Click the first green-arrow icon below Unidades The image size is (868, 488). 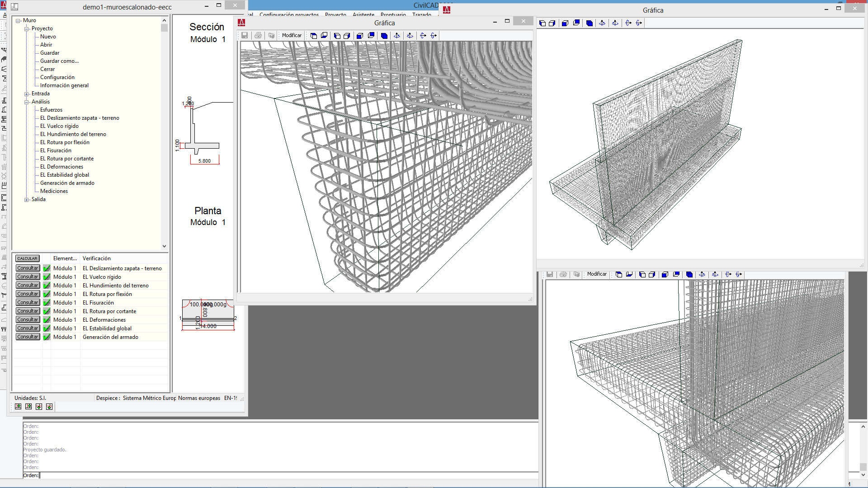click(x=18, y=407)
